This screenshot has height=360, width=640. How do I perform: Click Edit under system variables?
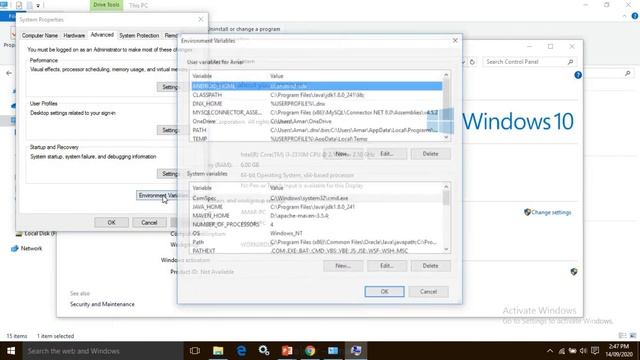387,266
